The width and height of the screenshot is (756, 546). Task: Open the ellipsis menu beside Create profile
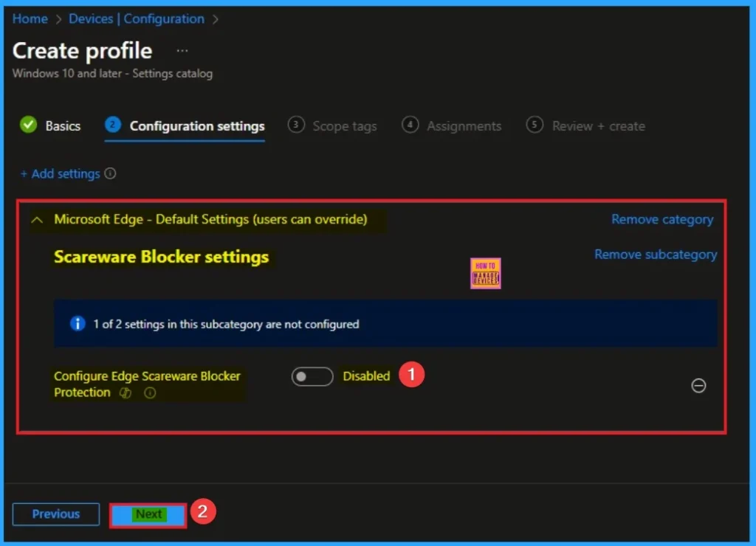coord(182,51)
